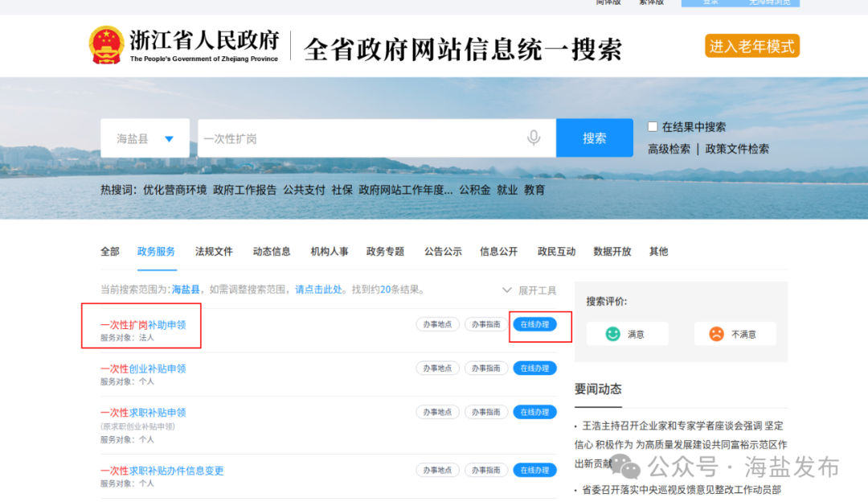Select the 动态信息 tab

coord(272,252)
